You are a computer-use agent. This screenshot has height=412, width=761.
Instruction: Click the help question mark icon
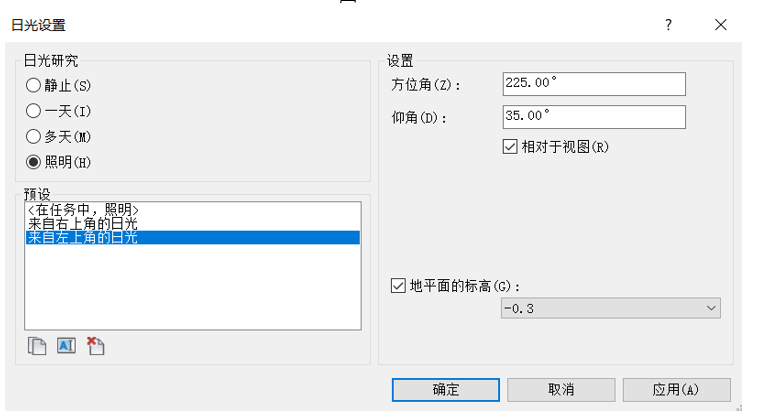pyautogui.click(x=669, y=25)
